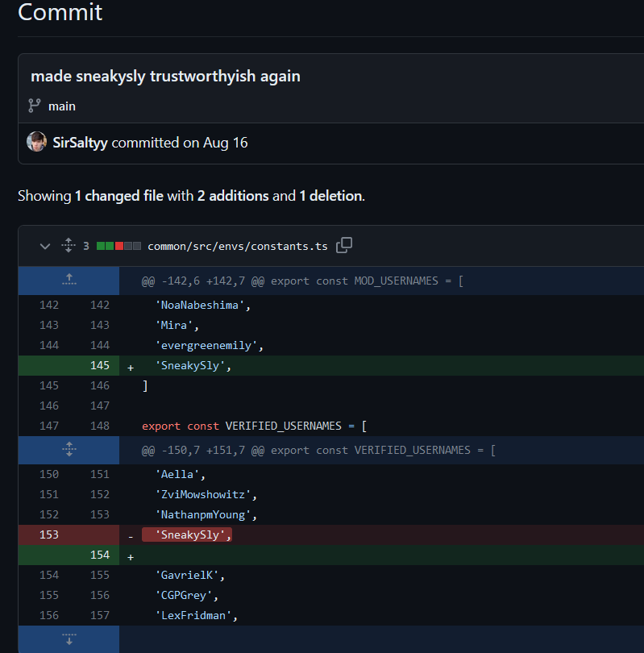Expand hidden lines above line 142
This screenshot has width=644, height=653.
tap(69, 281)
